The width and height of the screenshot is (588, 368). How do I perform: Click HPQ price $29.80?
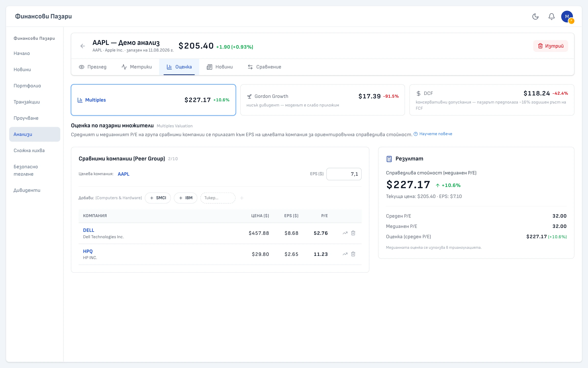pos(260,254)
